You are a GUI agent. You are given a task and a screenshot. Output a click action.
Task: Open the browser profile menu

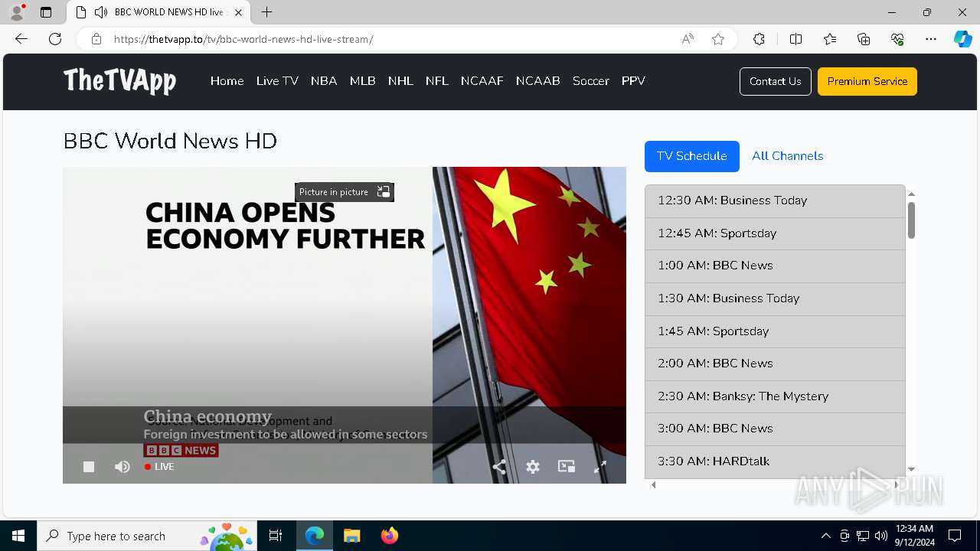click(x=17, y=12)
